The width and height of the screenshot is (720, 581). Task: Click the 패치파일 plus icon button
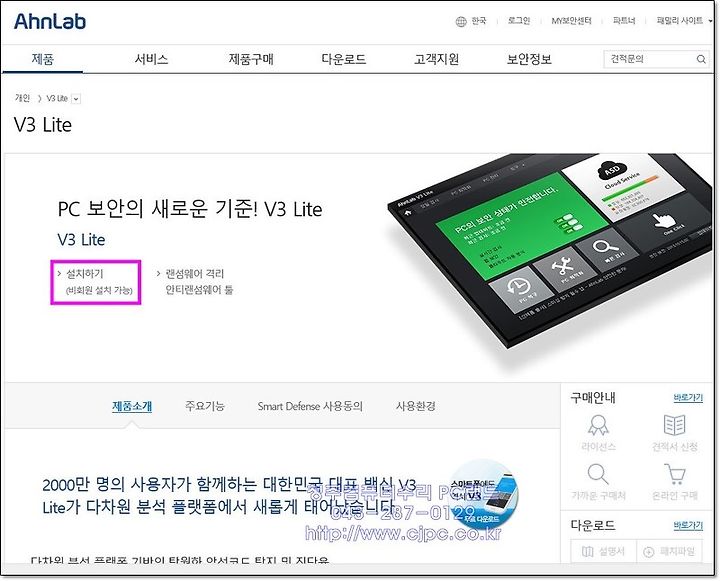click(x=669, y=551)
